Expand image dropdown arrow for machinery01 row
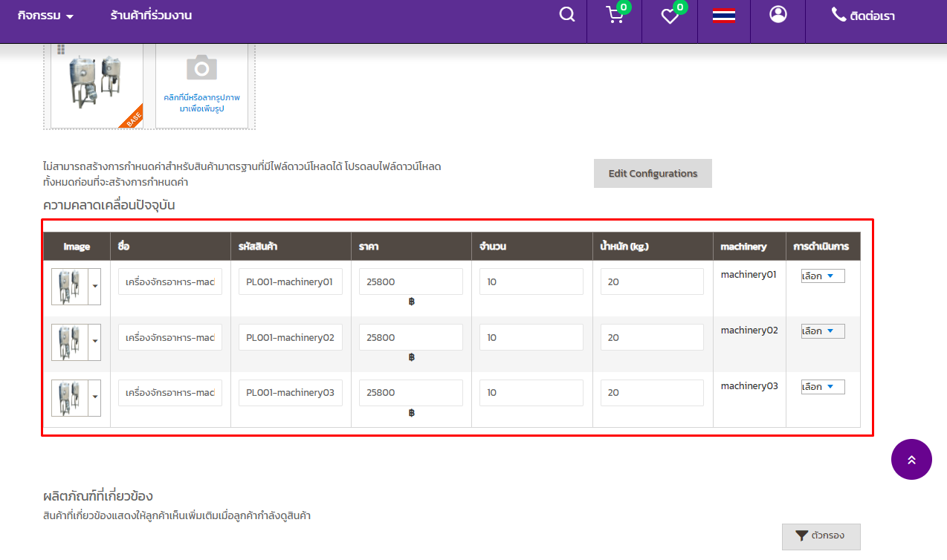 [94, 286]
